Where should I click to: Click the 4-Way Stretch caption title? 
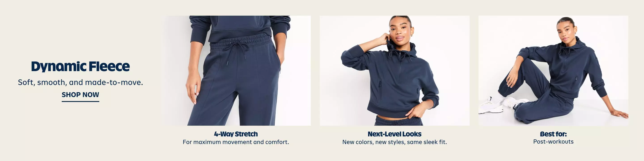[x=236, y=134]
